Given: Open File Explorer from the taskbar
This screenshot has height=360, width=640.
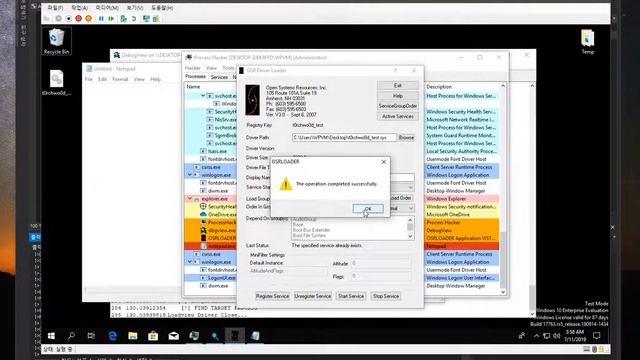Looking at the screenshot, I should coord(133,336).
